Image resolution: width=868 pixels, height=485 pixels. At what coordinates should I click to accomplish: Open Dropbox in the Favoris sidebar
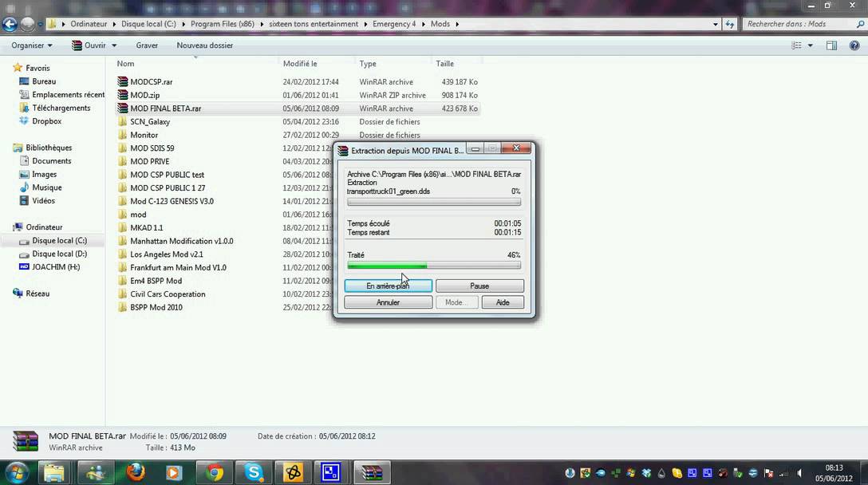tap(46, 121)
